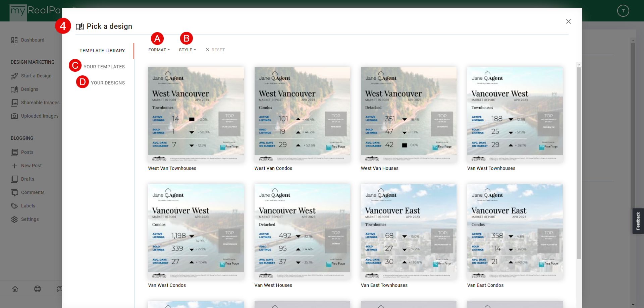
Task: Click the help lifebuoy icon at sidebar bottom
Action: click(38, 289)
